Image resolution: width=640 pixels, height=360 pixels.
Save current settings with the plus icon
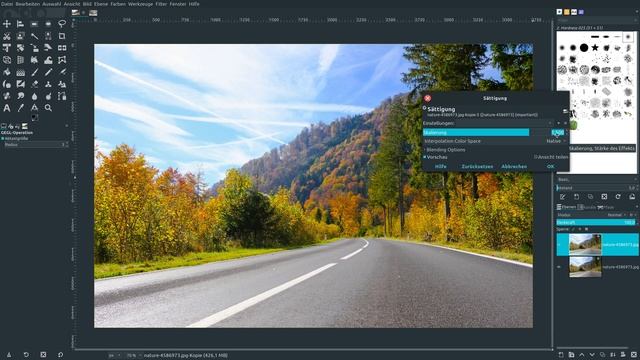click(559, 123)
